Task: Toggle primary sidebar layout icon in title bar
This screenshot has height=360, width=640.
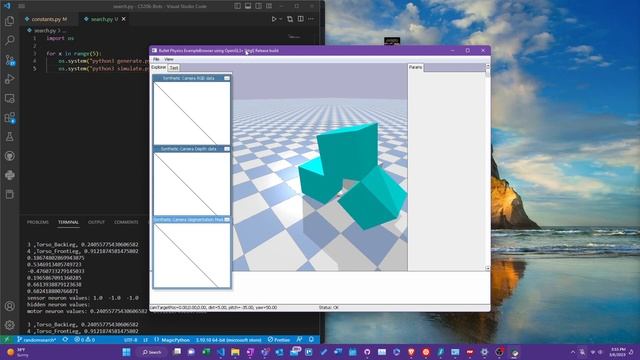Action: coord(237,6)
